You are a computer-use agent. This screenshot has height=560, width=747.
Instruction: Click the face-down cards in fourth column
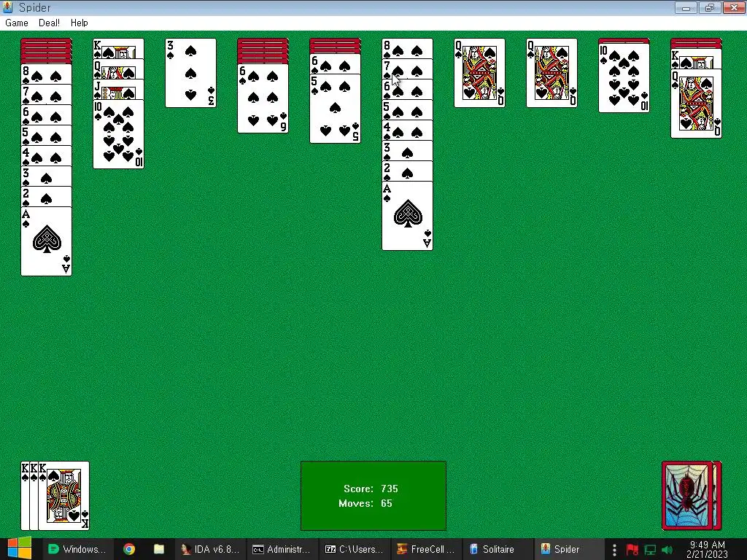(263, 51)
